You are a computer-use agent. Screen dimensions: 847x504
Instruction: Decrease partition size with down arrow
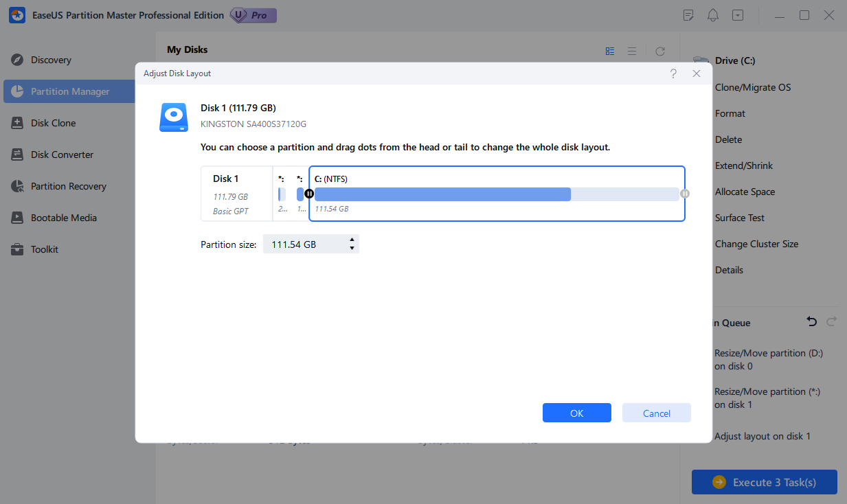(x=352, y=248)
